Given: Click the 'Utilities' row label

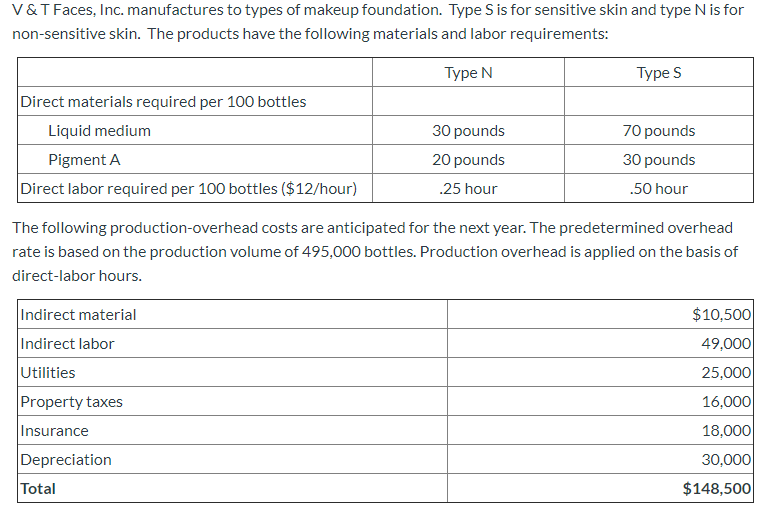Looking at the screenshot, I should pos(48,373).
